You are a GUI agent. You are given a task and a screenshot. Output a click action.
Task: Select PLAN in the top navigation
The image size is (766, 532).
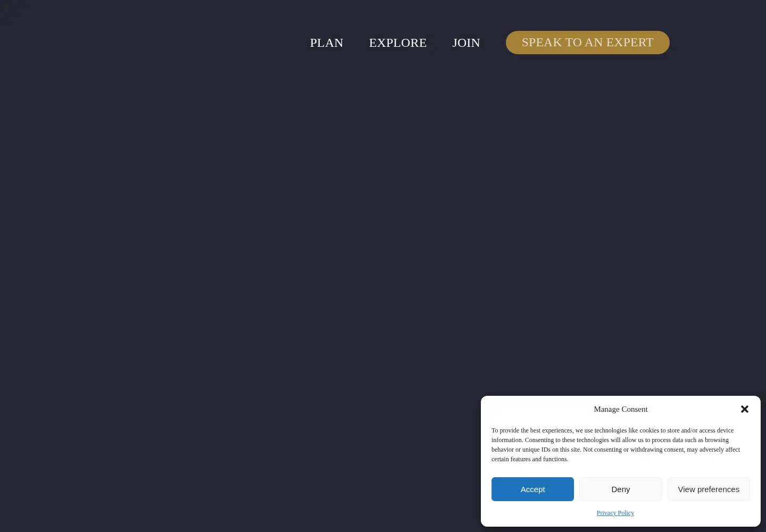327,43
